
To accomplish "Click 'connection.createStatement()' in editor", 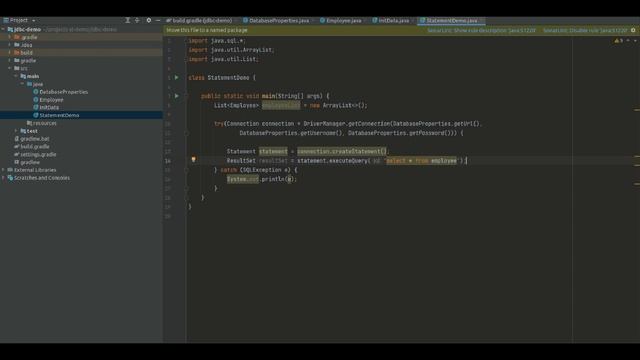I will [x=342, y=151].
